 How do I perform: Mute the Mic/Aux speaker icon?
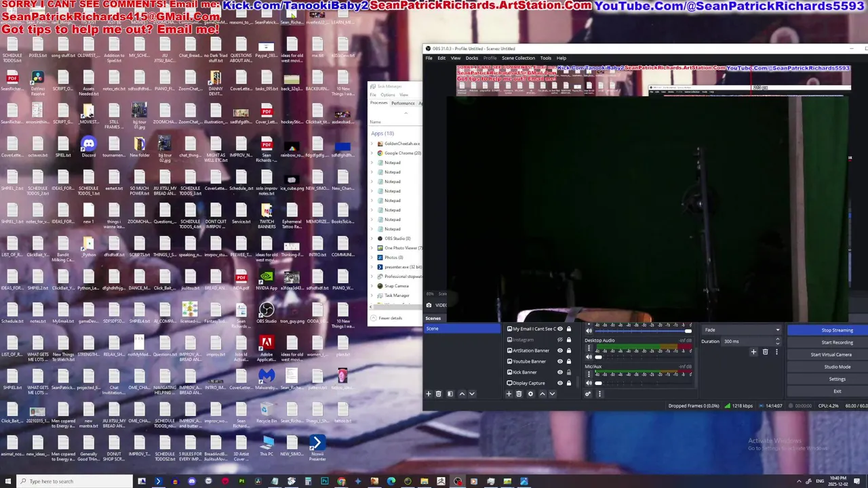pos(589,383)
